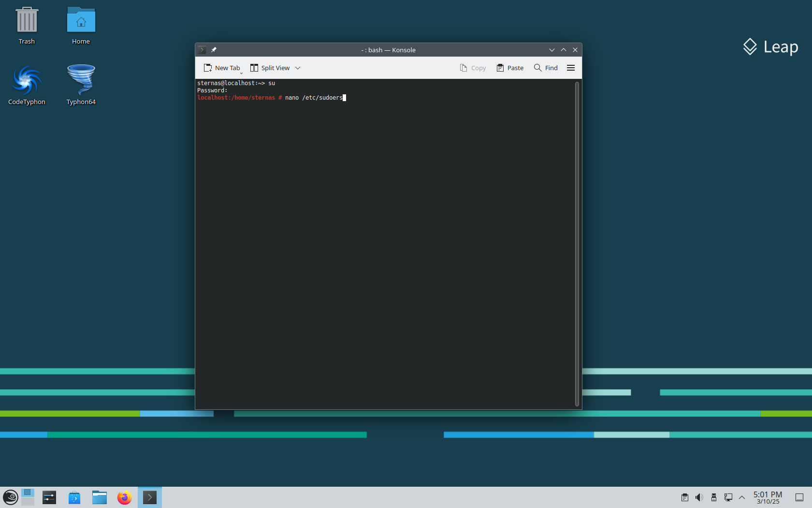Click the Paste button in Konsole toolbar
Viewport: 812px width, 508px height.
pyautogui.click(x=510, y=68)
